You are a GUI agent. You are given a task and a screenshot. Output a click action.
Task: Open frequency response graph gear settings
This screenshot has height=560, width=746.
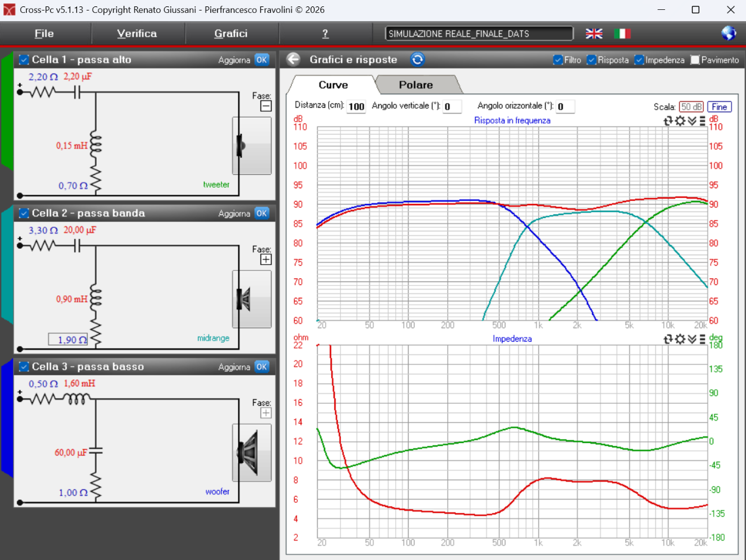coord(680,121)
